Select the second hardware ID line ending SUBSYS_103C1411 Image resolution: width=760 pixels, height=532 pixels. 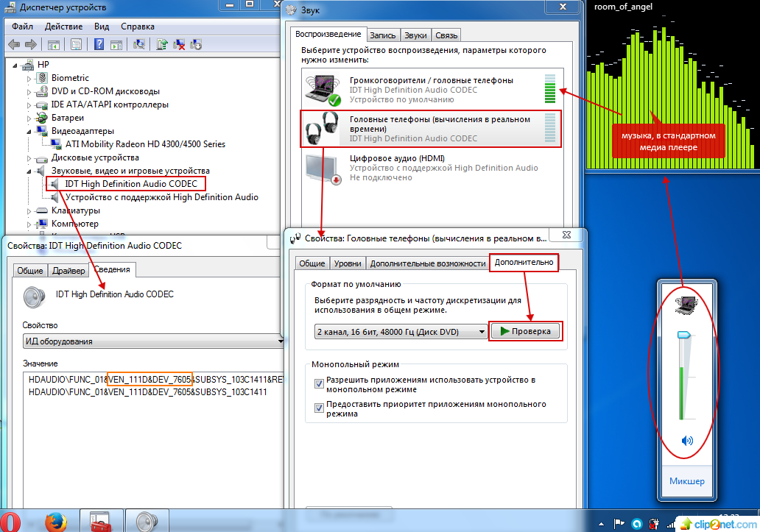148,392
